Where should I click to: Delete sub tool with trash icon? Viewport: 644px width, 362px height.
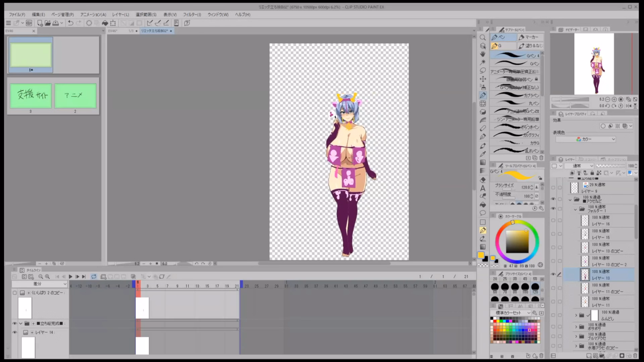tap(541, 158)
